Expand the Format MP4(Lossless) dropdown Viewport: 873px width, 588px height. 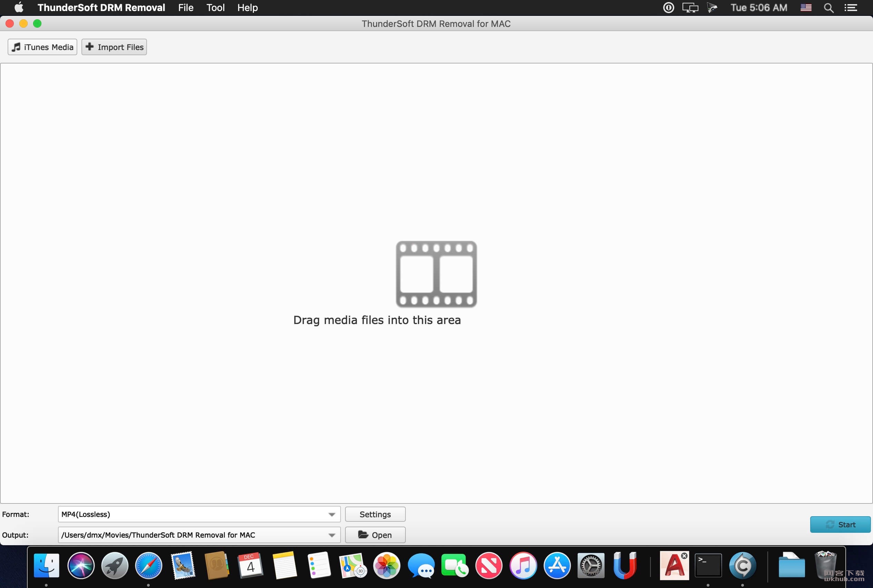click(332, 514)
